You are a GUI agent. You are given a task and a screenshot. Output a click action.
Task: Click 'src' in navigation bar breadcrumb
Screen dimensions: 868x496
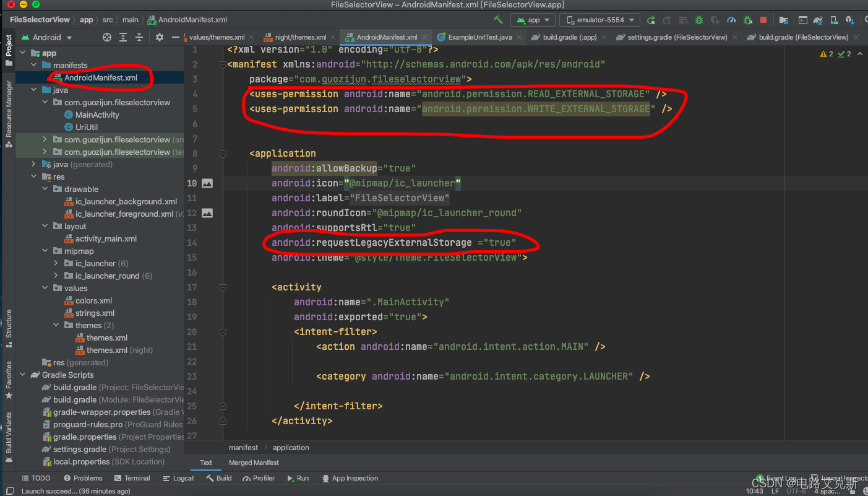point(108,20)
